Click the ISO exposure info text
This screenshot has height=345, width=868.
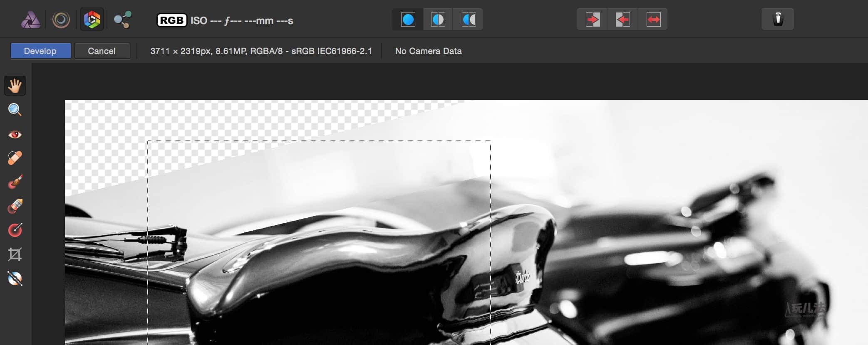click(x=242, y=21)
